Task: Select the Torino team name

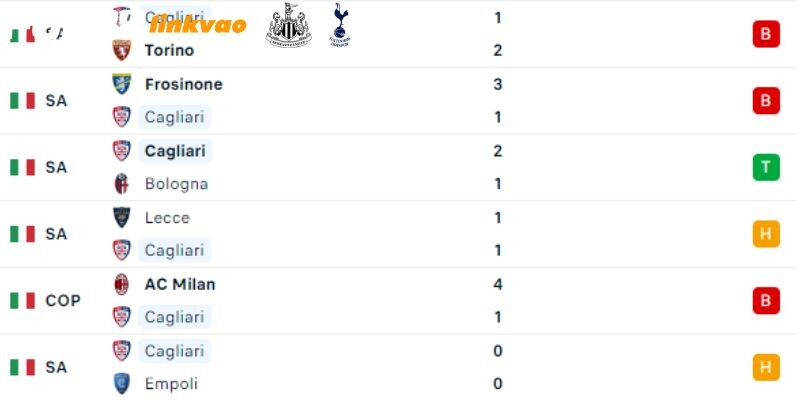Action: coord(169,51)
